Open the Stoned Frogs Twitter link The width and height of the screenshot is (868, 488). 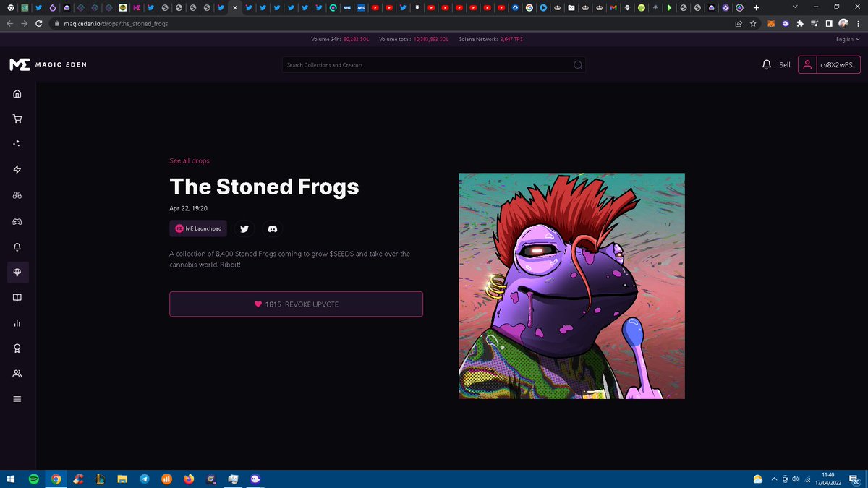tap(244, 228)
